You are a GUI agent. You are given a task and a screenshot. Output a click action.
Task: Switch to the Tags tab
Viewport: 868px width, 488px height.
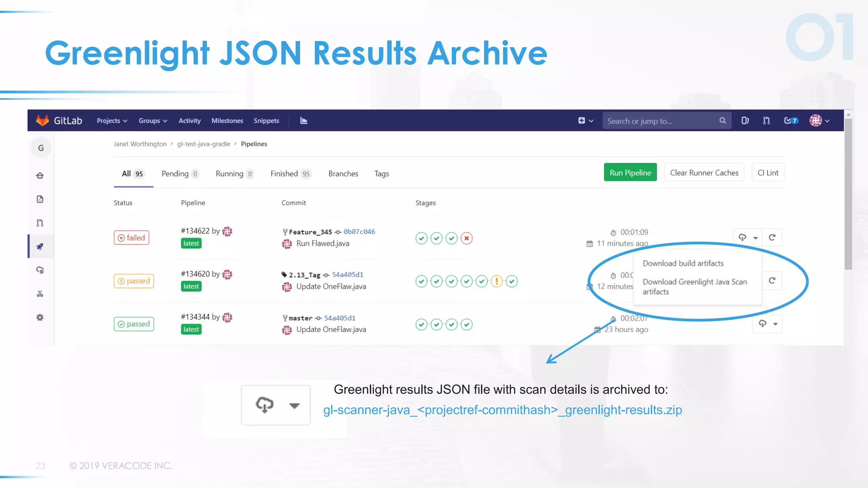(381, 174)
